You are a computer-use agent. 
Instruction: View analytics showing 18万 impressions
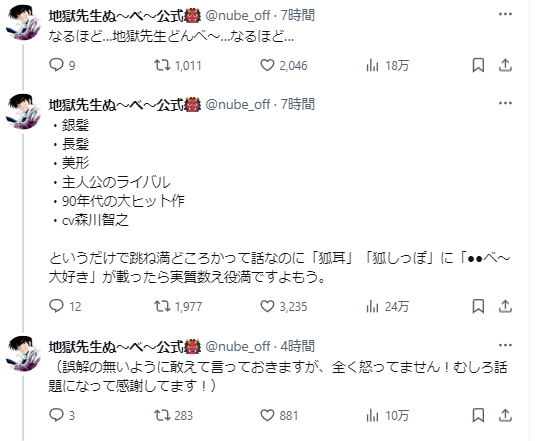387,65
